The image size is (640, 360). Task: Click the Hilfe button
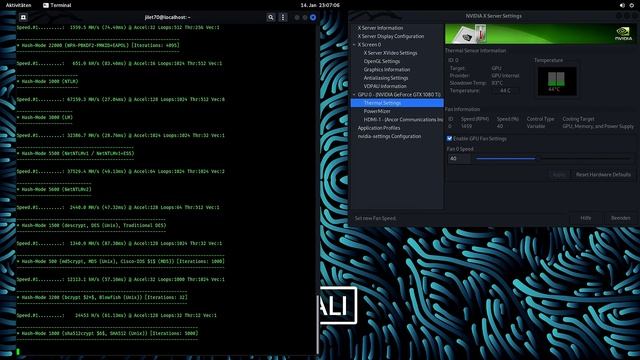(586, 218)
